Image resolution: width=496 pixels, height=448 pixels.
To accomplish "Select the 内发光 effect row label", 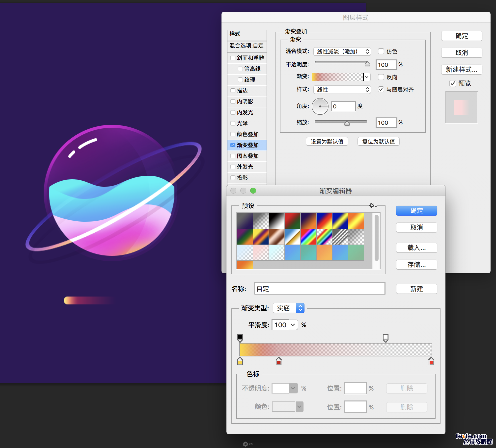I will [x=245, y=112].
